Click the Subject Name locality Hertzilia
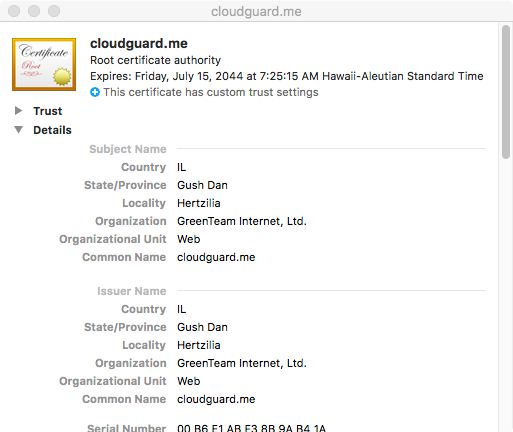Screen dimensions: 513x432 pos(199,203)
